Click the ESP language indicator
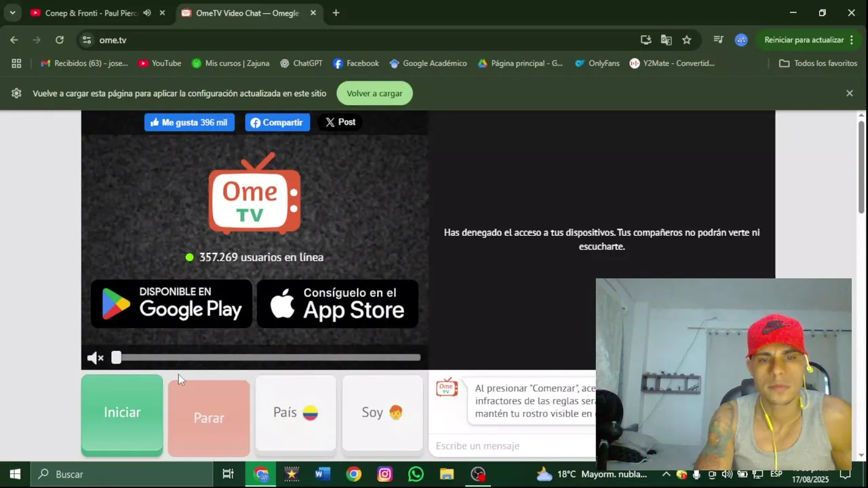The image size is (868, 488). 776,474
